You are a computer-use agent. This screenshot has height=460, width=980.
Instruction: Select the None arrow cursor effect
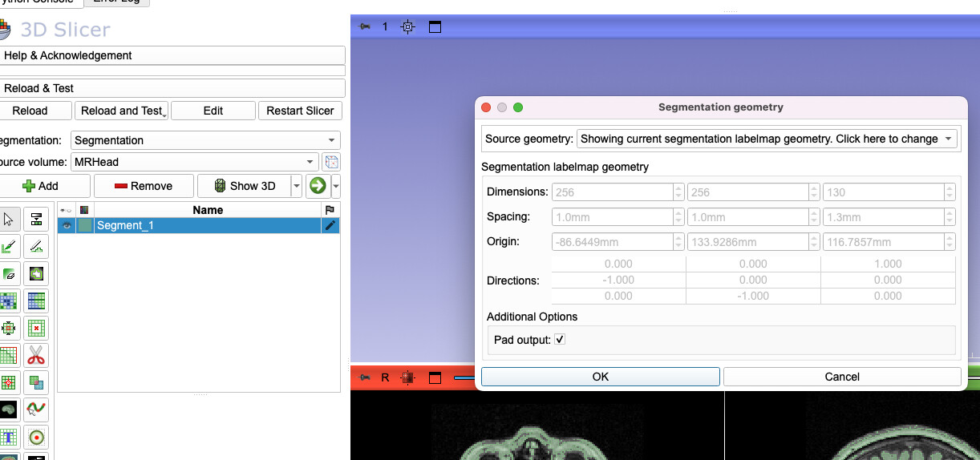[8, 220]
